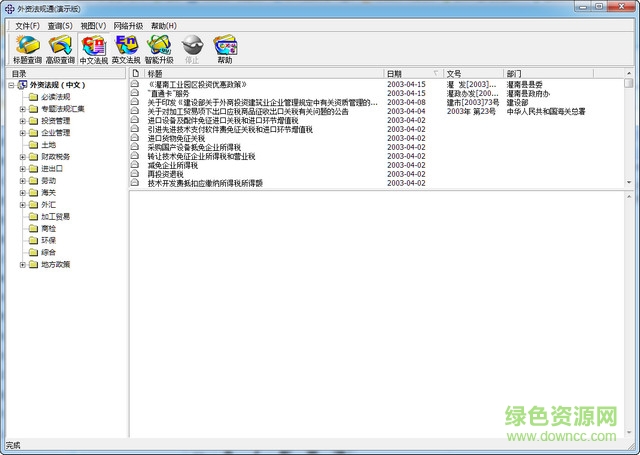
Task: Expand the 企业管理 folder
Action: [x=23, y=133]
